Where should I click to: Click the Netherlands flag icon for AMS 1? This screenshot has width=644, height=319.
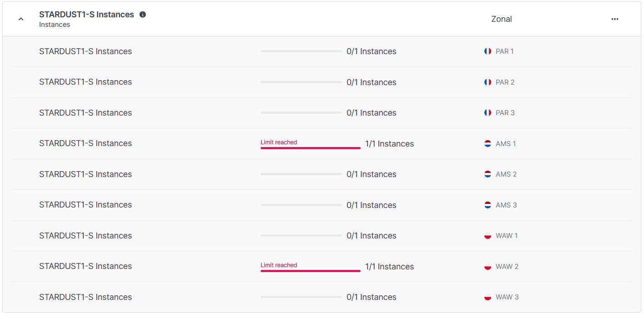click(x=488, y=144)
